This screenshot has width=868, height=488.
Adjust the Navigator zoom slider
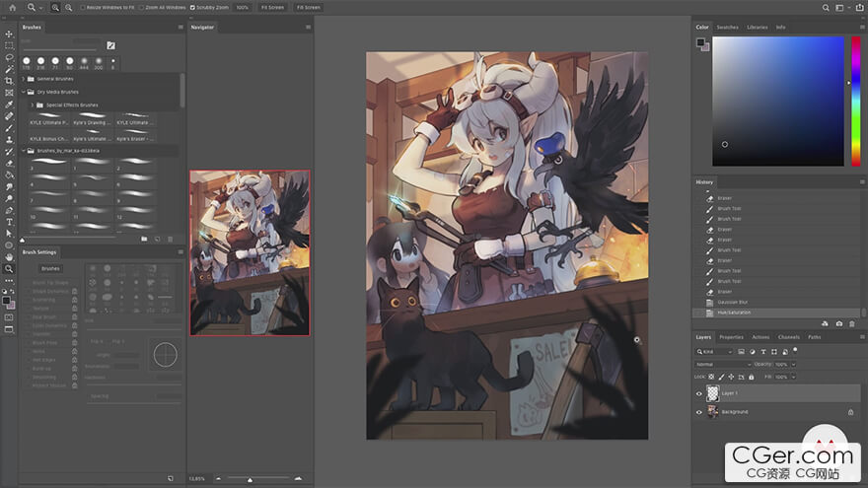[x=250, y=479]
